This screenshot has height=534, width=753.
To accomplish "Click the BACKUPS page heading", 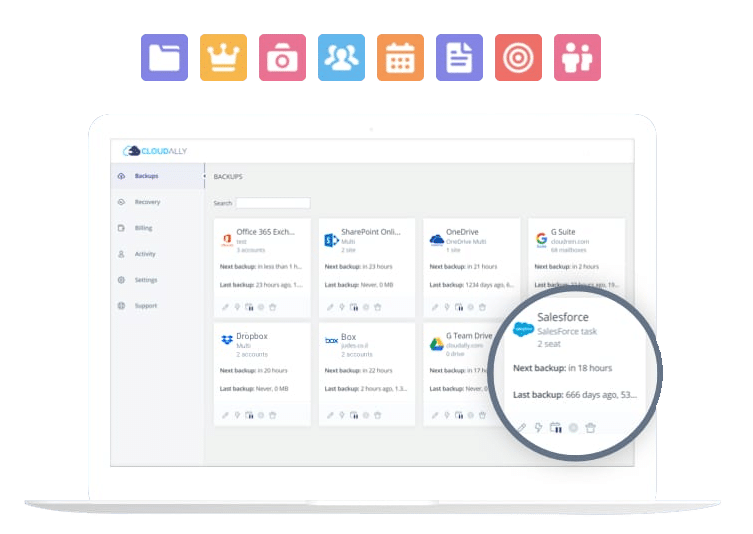I will coord(228,177).
